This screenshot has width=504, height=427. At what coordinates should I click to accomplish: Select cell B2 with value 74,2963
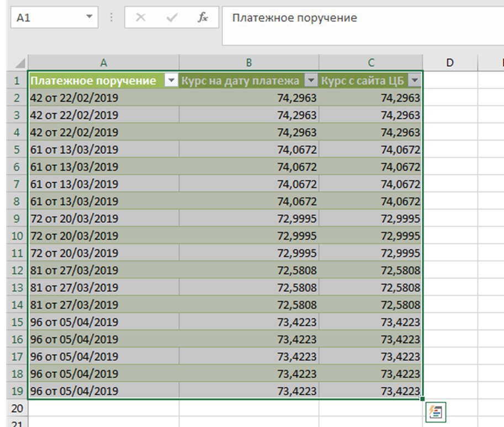tap(249, 98)
